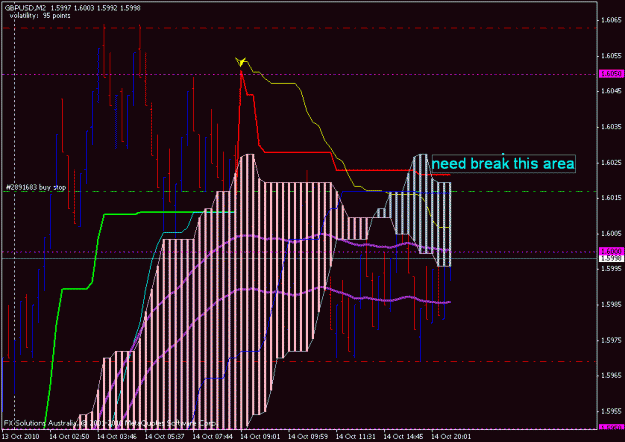Click the 1.5975 price scale value
This screenshot has width=625, height=442.
[x=611, y=340]
